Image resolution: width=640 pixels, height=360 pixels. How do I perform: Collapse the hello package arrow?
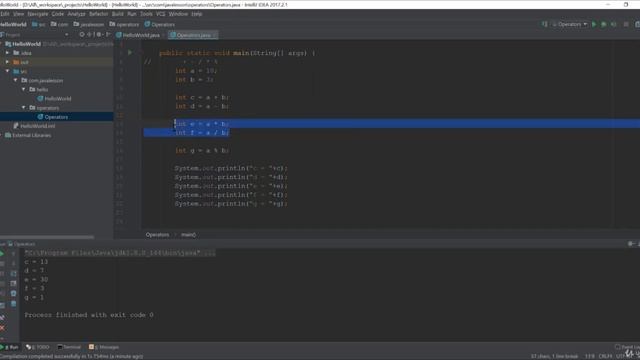[24, 89]
